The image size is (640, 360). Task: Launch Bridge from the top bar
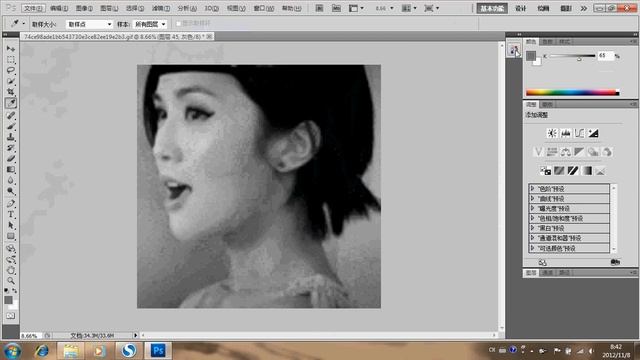pos(319,8)
